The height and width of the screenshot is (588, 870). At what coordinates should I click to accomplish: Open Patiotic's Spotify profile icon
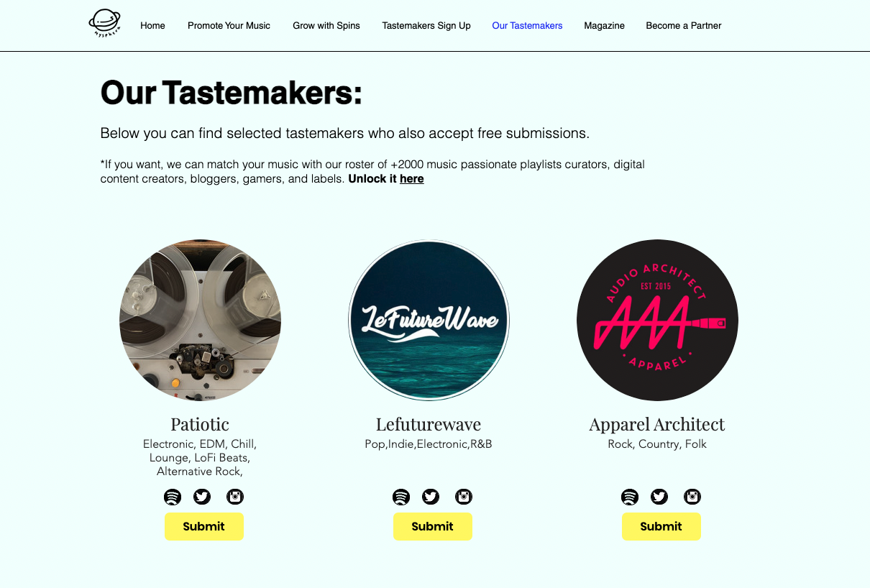point(173,497)
